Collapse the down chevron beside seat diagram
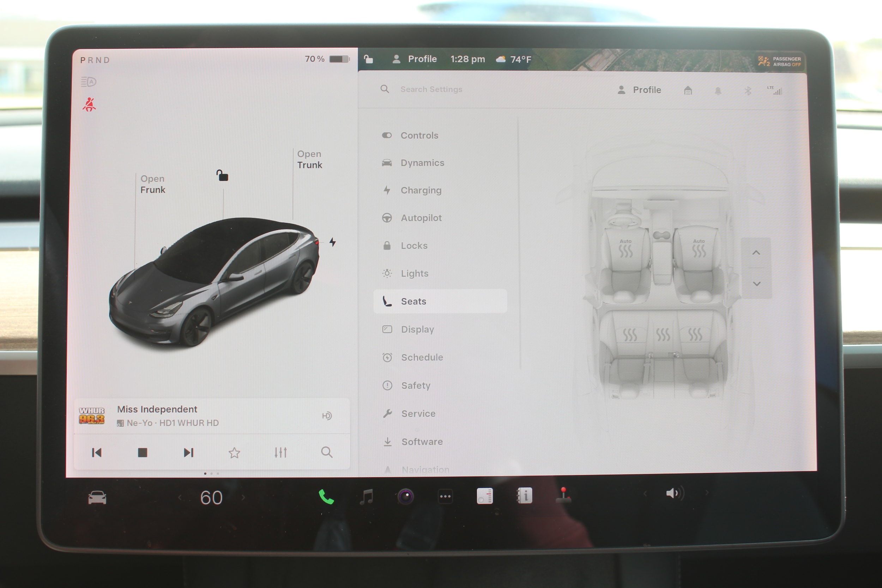The image size is (882, 588). click(x=757, y=284)
